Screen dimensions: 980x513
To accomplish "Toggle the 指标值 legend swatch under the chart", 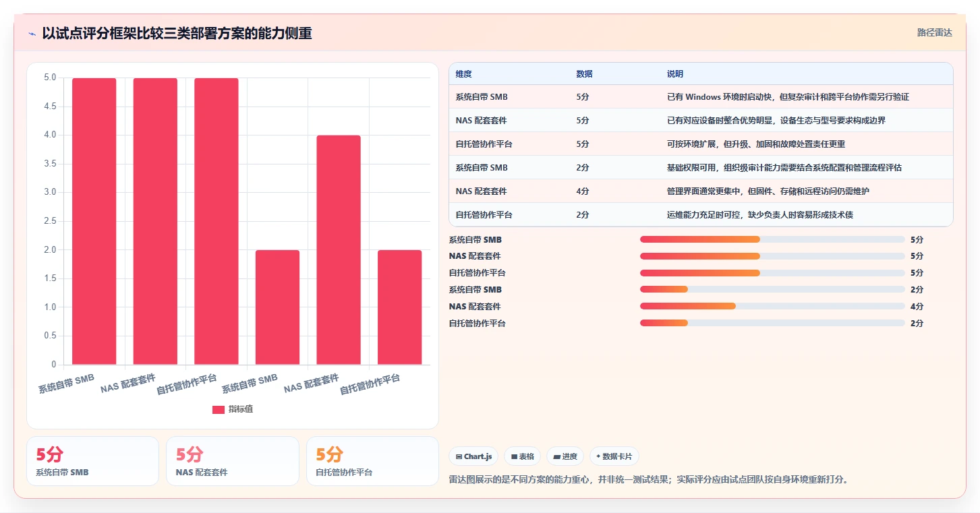I will click(218, 409).
